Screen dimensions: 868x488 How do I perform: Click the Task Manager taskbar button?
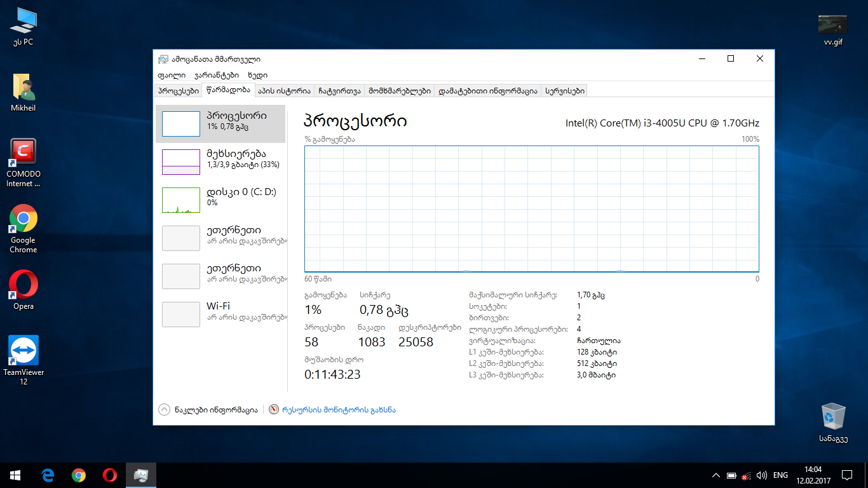pyautogui.click(x=140, y=475)
